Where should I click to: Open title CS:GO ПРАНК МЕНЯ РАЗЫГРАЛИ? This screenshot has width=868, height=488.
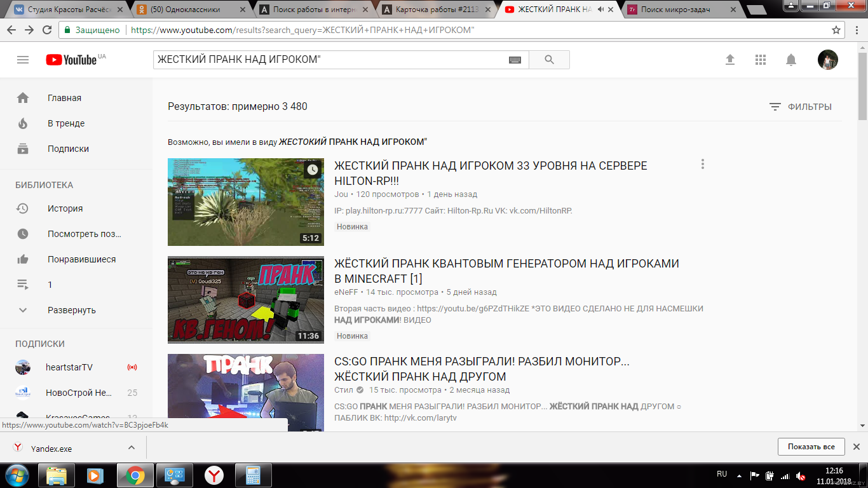(x=482, y=369)
